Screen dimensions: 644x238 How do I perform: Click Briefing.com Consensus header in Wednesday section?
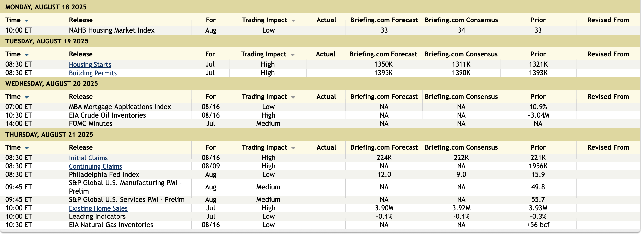[x=461, y=97]
